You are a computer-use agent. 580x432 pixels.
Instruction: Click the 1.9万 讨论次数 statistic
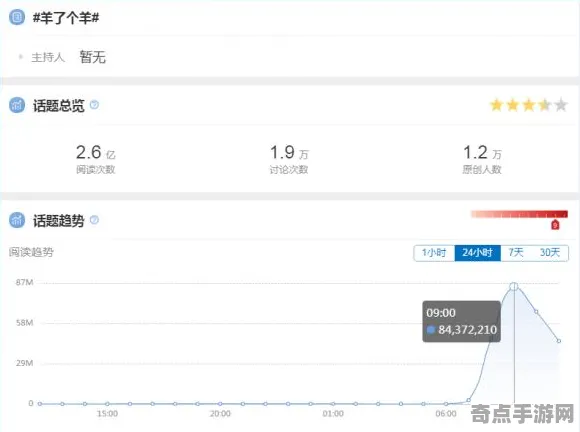[289, 159]
